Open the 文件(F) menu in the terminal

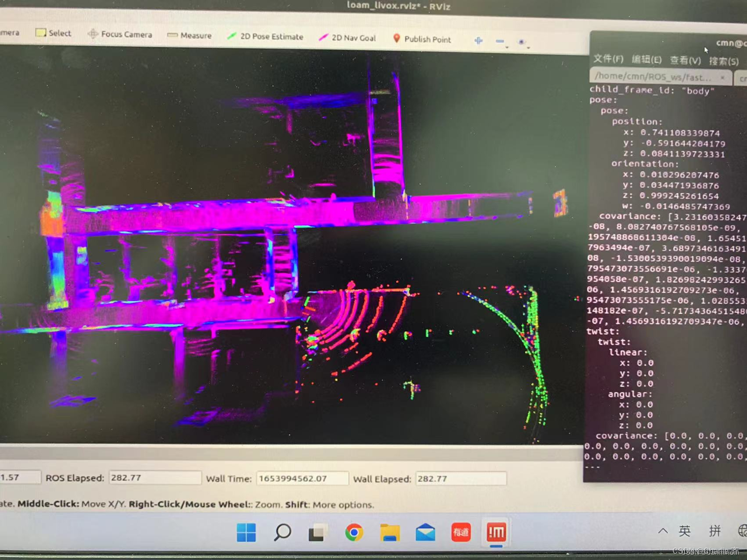(x=608, y=59)
